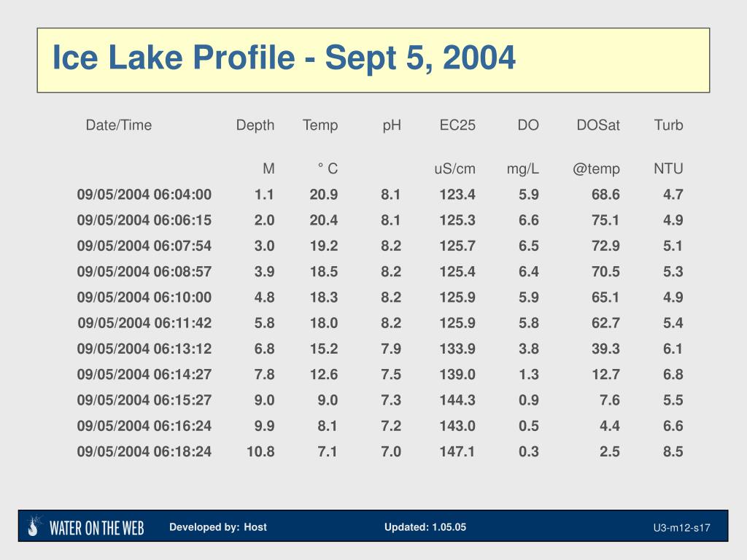Click the Updated: 1.05.05 footer label

coord(425,527)
